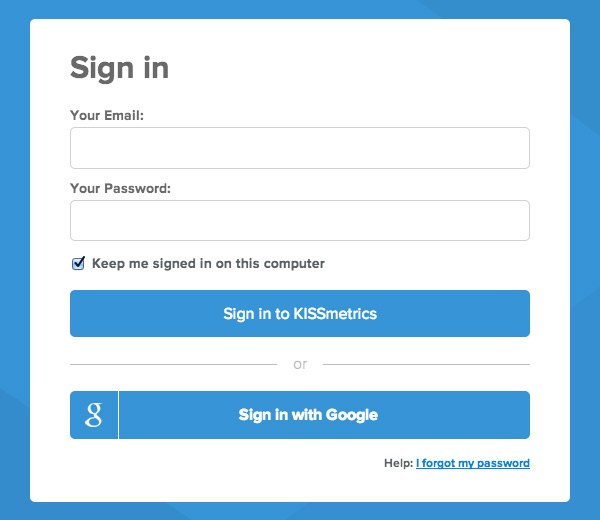This screenshot has width=600, height=520.
Task: Click the "or" divider text
Action: click(300, 365)
